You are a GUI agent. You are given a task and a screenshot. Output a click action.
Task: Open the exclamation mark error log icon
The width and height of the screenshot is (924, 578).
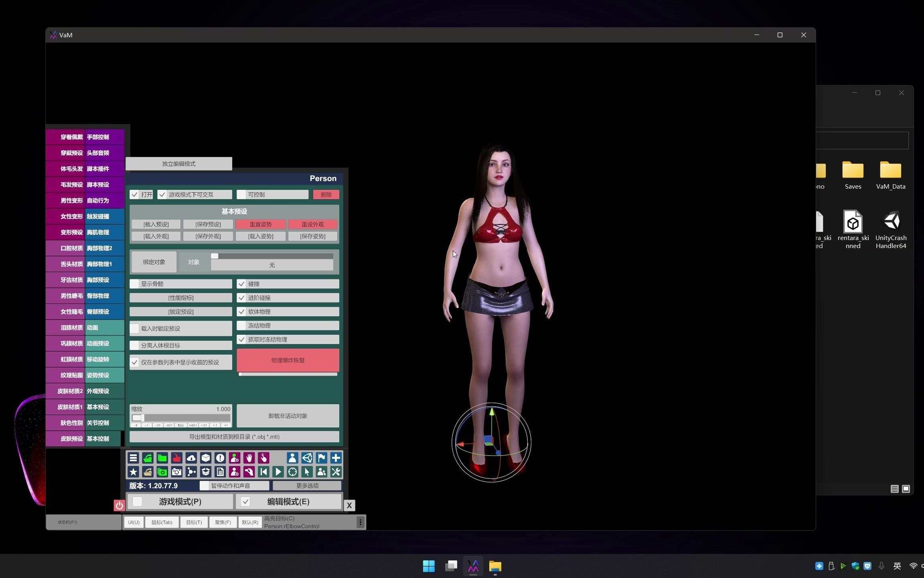220,458
